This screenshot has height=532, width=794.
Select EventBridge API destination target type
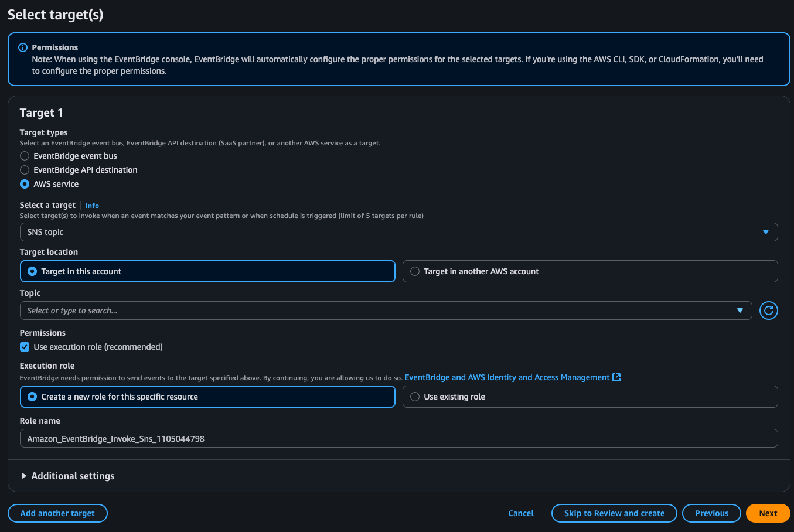(25, 170)
